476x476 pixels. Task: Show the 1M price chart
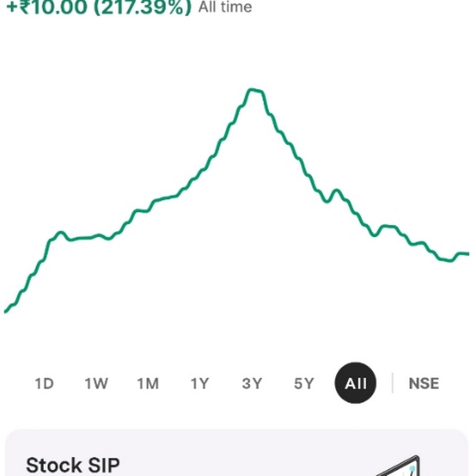pos(148,383)
